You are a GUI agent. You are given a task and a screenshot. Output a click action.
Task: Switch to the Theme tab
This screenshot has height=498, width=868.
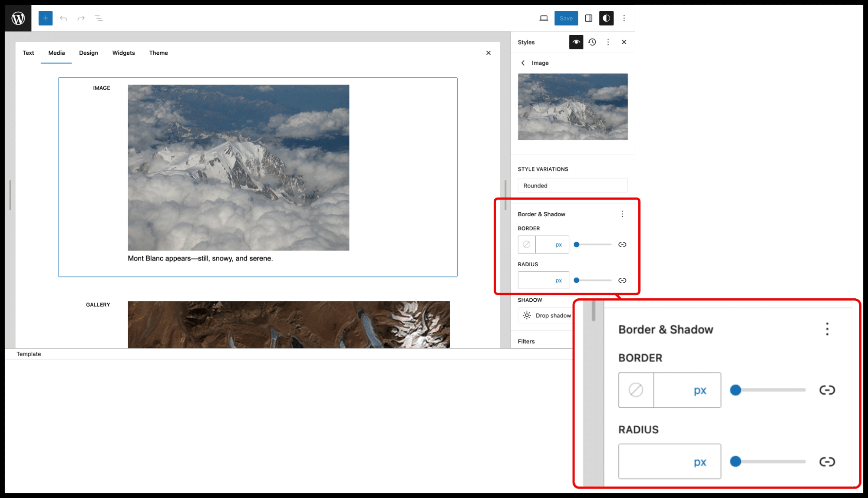(158, 53)
